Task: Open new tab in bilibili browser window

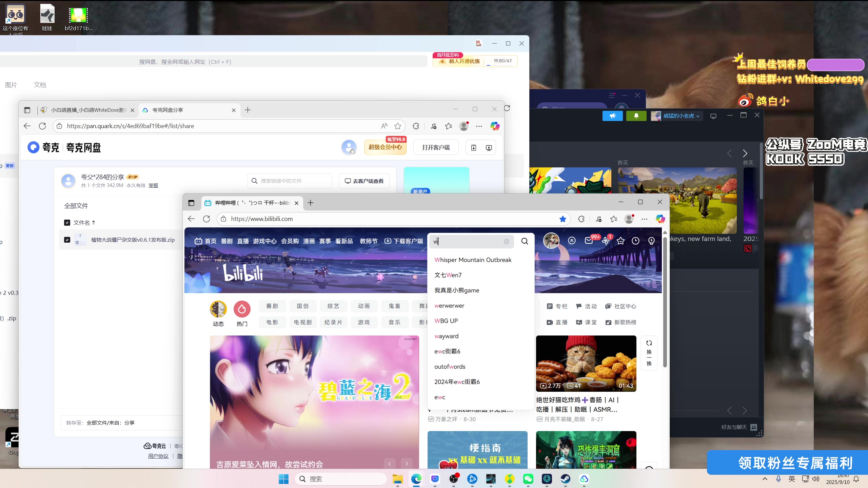Action: pos(311,203)
